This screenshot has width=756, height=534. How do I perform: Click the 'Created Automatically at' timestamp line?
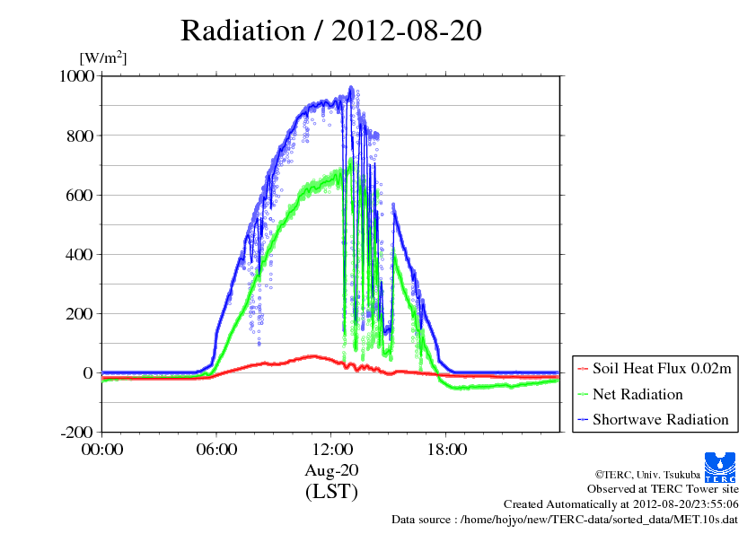(621, 504)
